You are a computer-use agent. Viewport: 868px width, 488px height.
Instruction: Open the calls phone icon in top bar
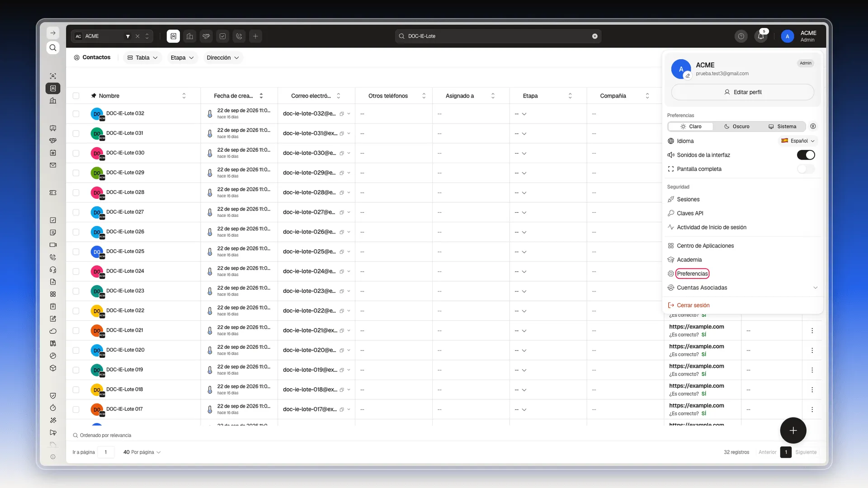[x=239, y=36]
